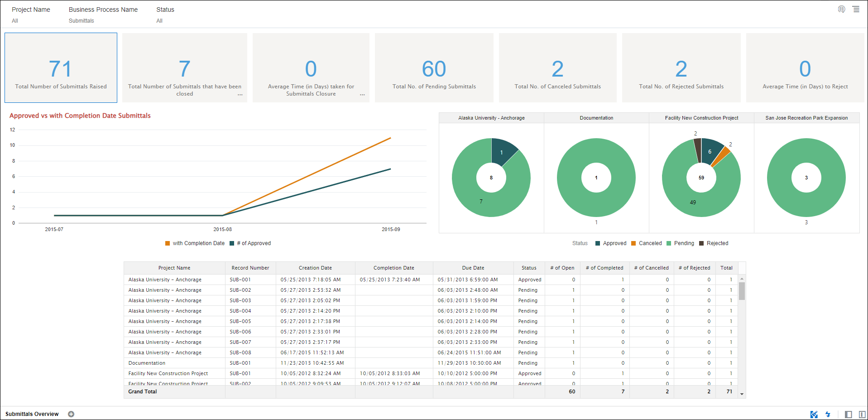Select the 60 Pending Submittals tile
868x420 pixels.
click(434, 68)
